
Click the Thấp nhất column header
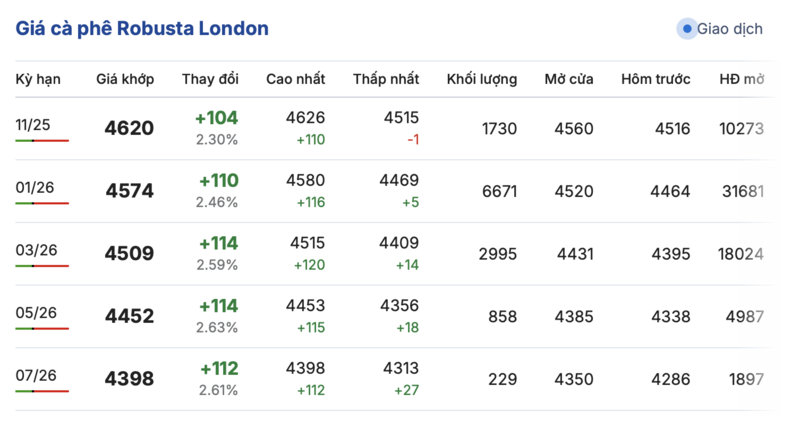(x=386, y=79)
